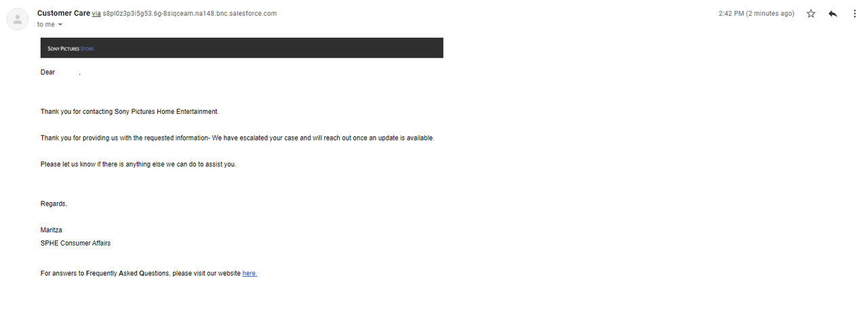868x327 pixels.
Task: Click the "Thank you for contacting Sony Pictures" line
Action: tap(130, 111)
